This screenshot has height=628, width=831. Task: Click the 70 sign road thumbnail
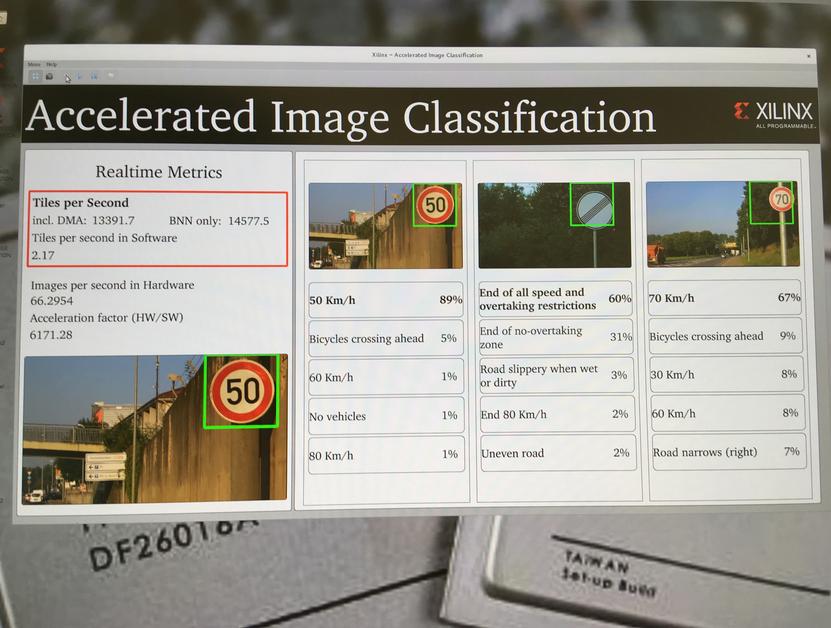pos(722,224)
